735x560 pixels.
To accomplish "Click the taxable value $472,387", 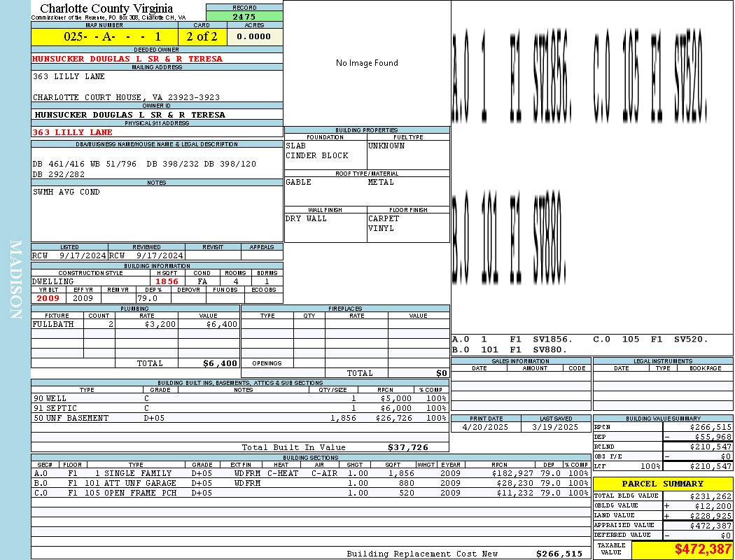I will pos(703,549).
